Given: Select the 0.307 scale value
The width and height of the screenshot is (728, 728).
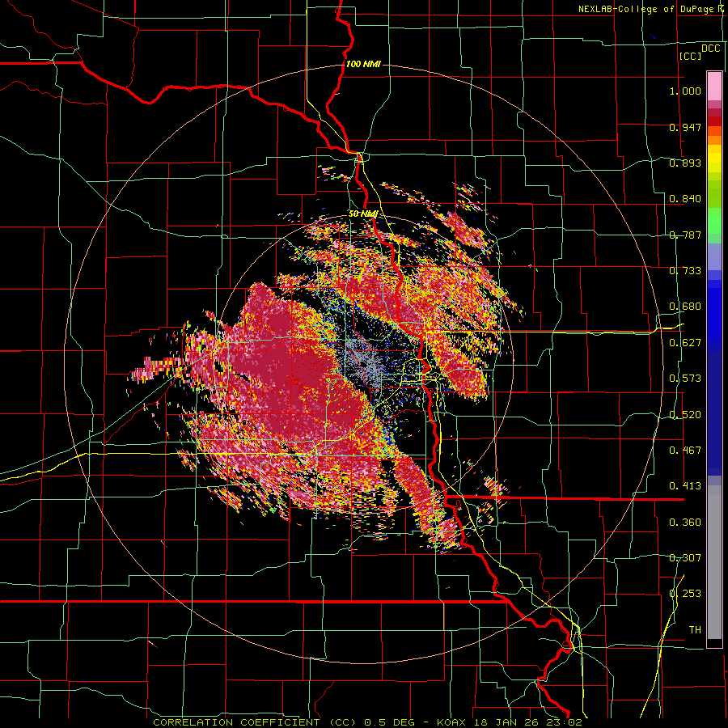Looking at the screenshot, I should tap(685, 558).
